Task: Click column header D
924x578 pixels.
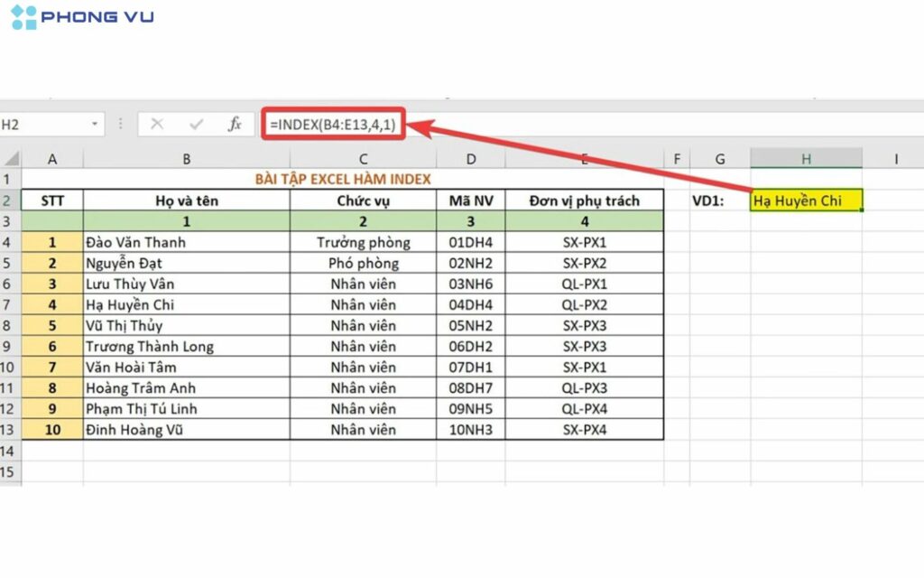Action: point(470,157)
